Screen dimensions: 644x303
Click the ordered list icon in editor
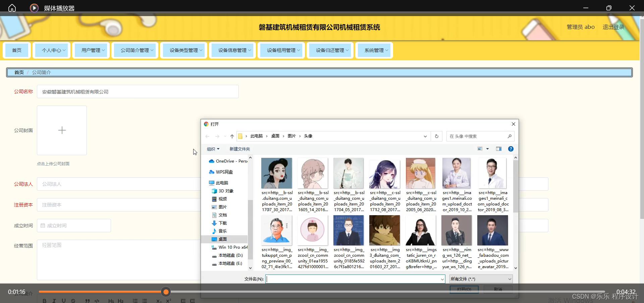135,301
